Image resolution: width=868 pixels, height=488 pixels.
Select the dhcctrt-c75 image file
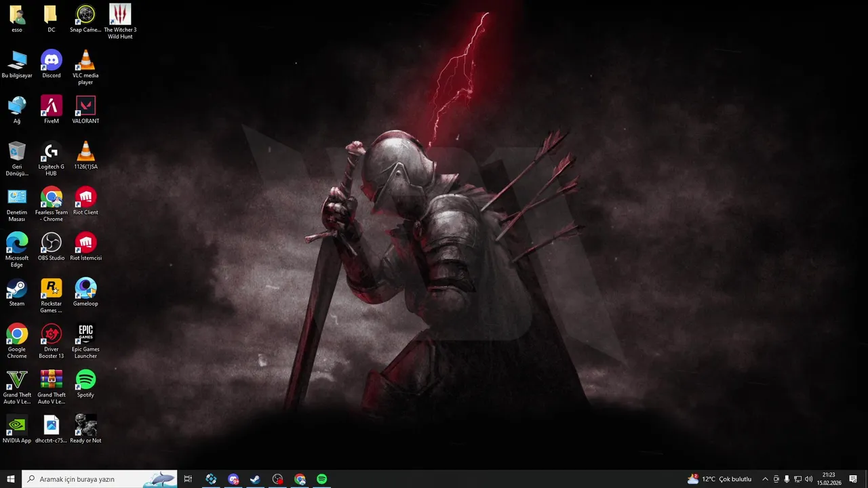pyautogui.click(x=52, y=428)
